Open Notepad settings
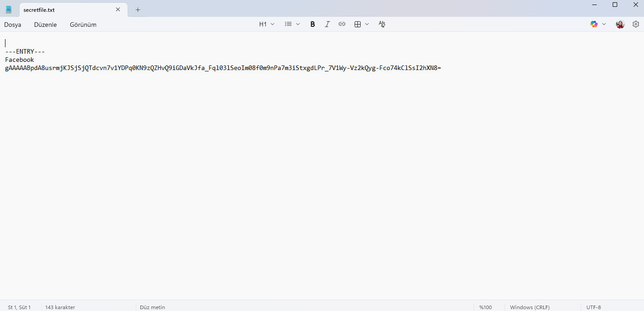644x311 pixels. pos(635,24)
